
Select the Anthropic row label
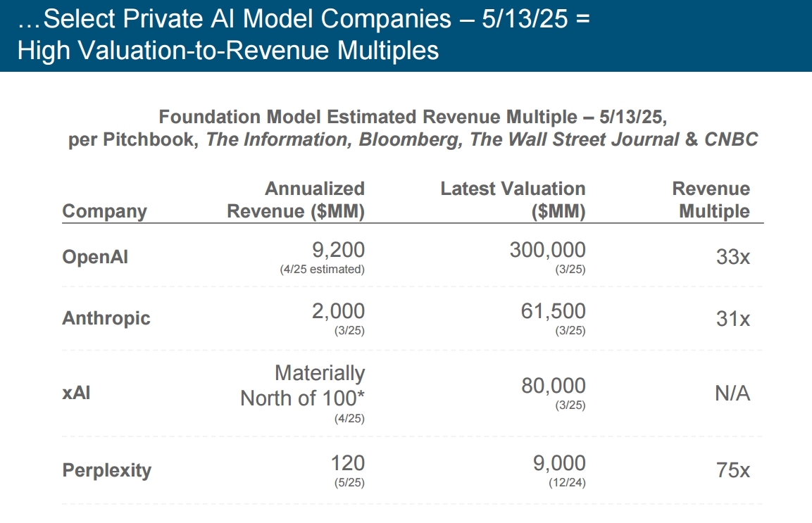coord(106,317)
